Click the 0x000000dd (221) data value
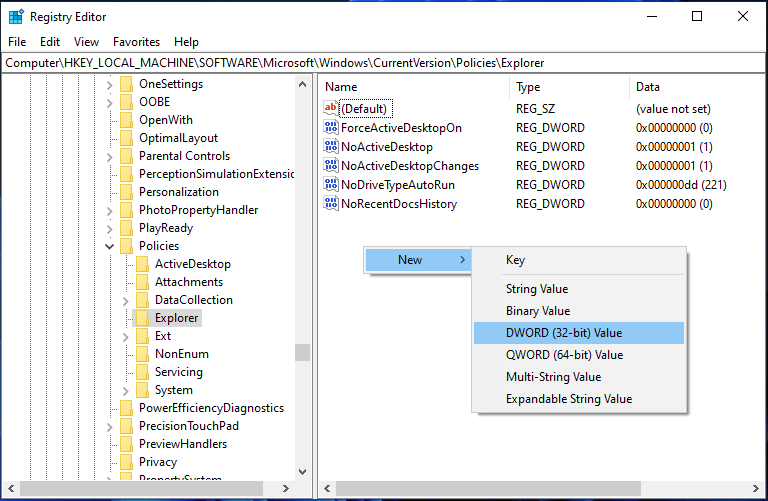 [681, 185]
